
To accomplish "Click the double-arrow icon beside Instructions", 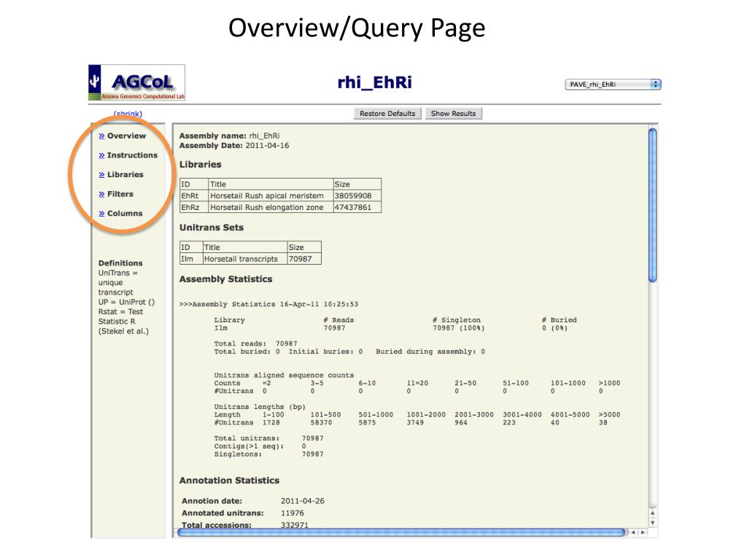I will tap(101, 156).
